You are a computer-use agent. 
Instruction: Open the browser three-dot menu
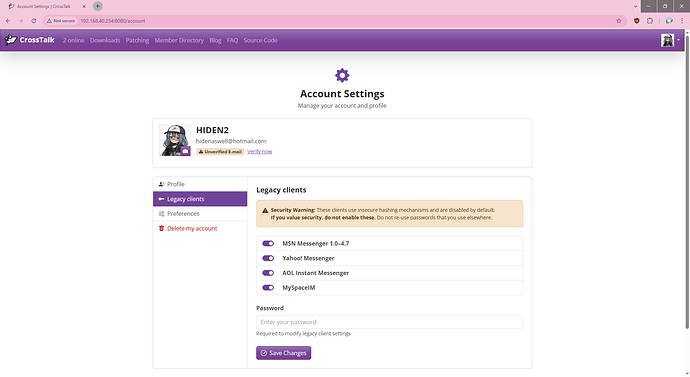coord(682,21)
